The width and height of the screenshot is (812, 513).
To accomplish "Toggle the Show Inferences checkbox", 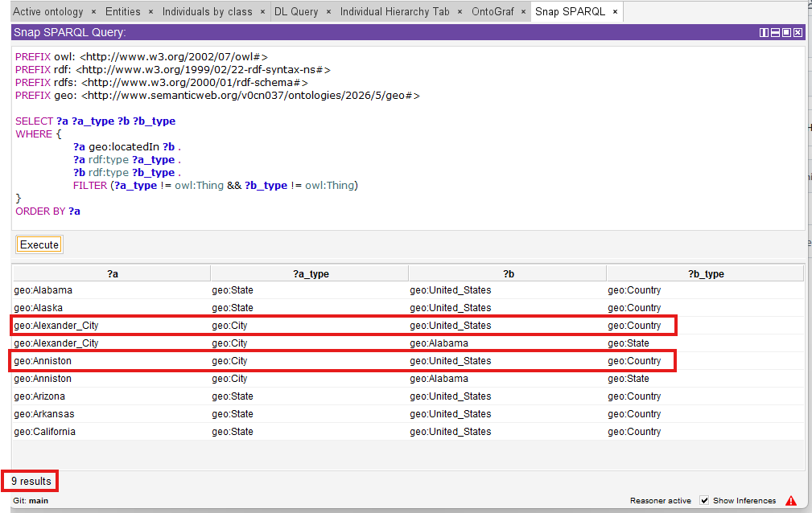I will point(704,500).
